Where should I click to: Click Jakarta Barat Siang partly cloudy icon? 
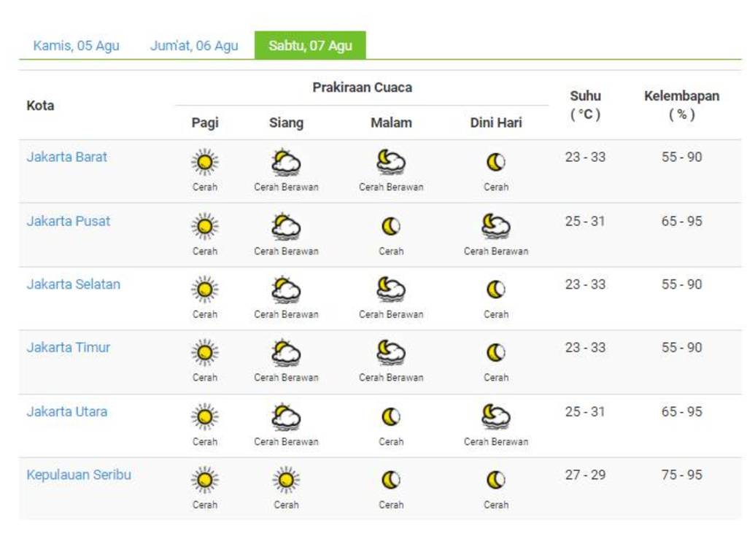tap(286, 163)
